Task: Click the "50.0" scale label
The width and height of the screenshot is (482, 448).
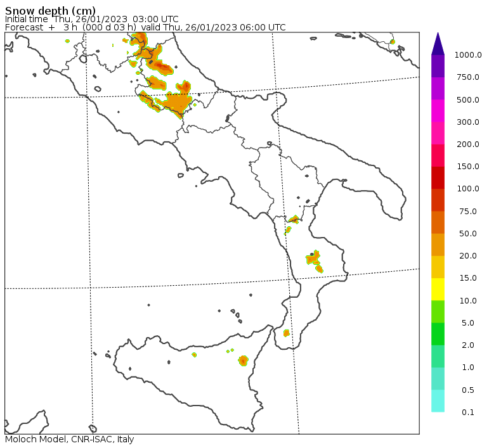Action: pyautogui.click(x=468, y=233)
